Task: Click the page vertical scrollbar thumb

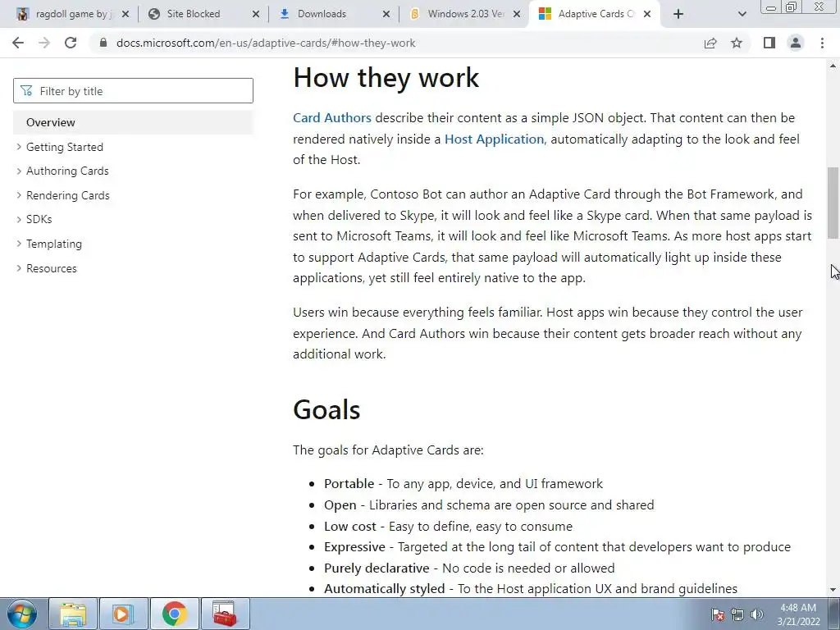Action: tap(833, 203)
